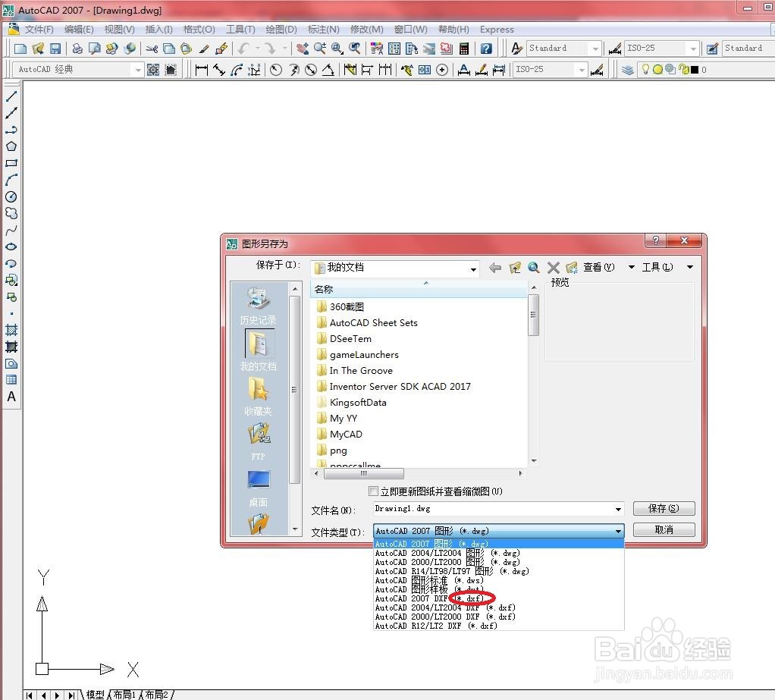Select the Multiline Text 'A' tool
775x700 pixels.
click(11, 397)
